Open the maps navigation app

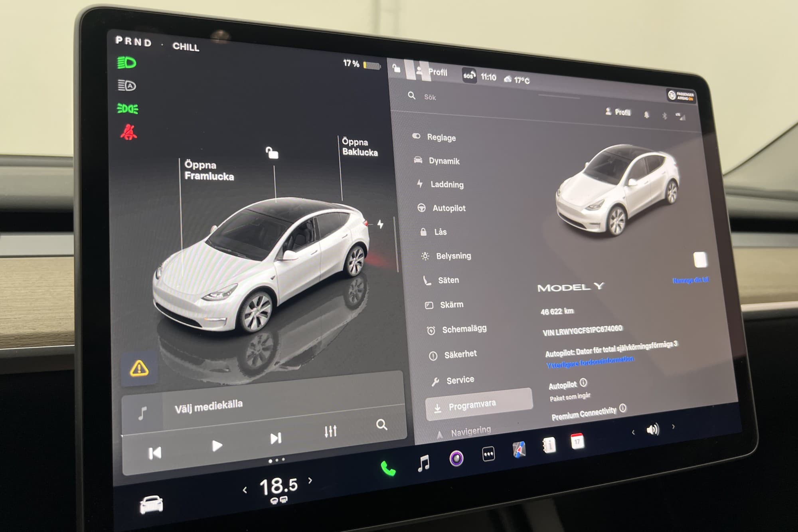coord(519,450)
